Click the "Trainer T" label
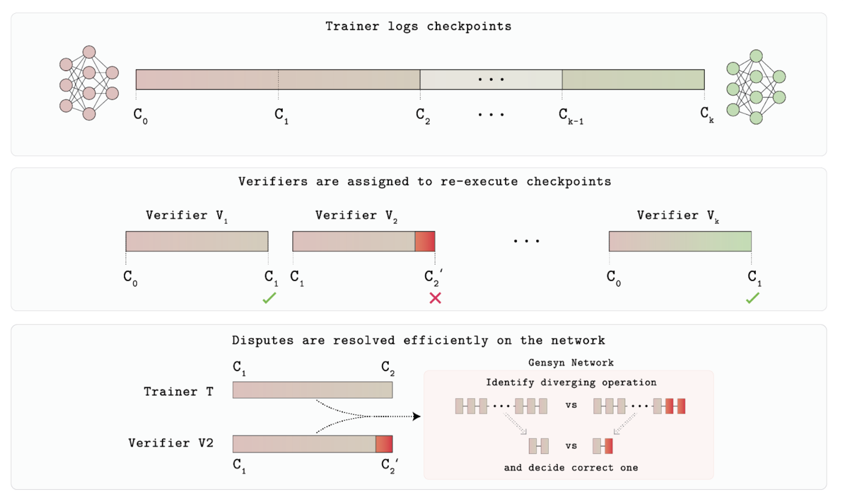Screen dimensions: 843x504 tap(179, 392)
